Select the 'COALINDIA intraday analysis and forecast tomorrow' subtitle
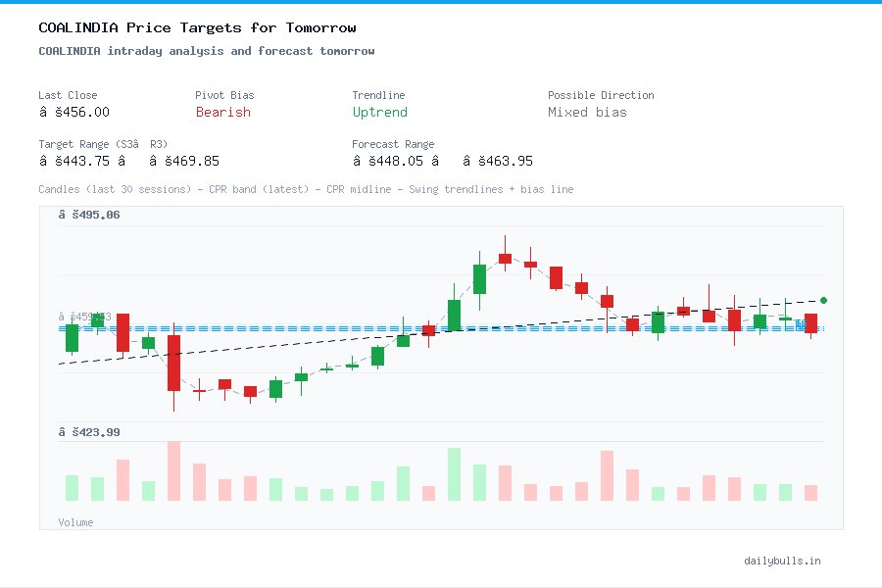The image size is (882, 588). (x=207, y=51)
